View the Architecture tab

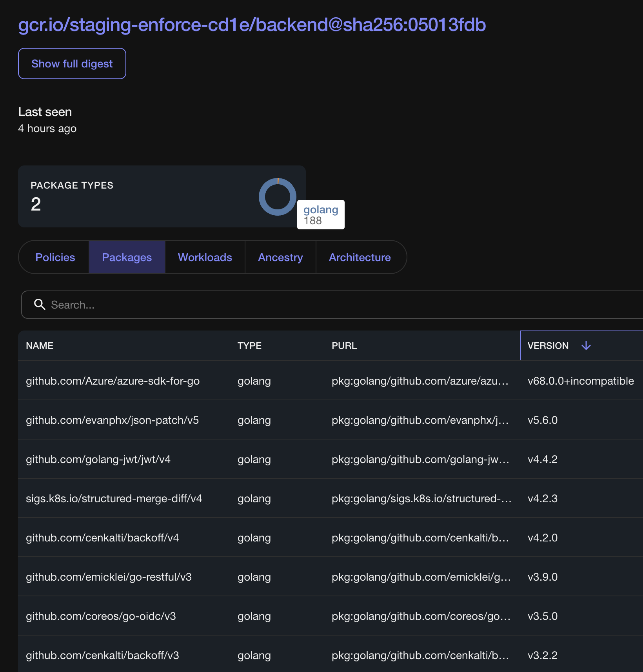360,257
